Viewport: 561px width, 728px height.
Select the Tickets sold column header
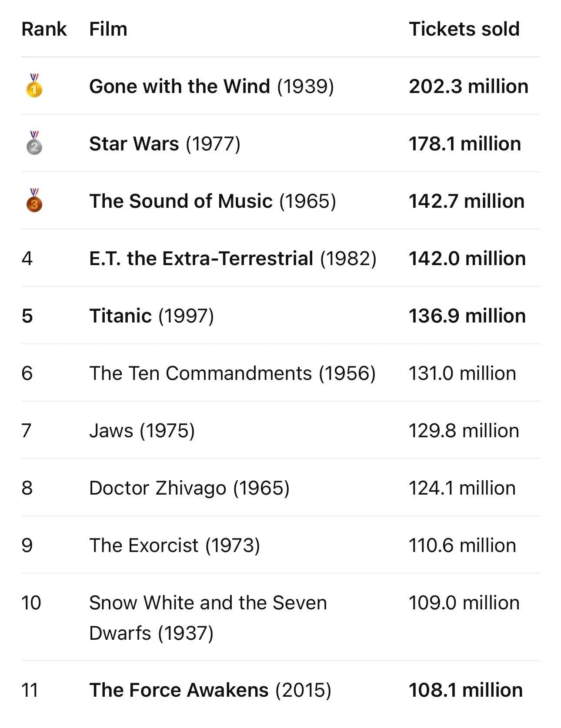tap(464, 29)
